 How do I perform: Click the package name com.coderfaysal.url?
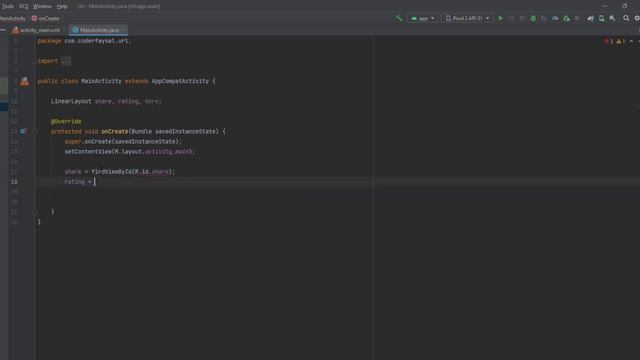(96, 41)
